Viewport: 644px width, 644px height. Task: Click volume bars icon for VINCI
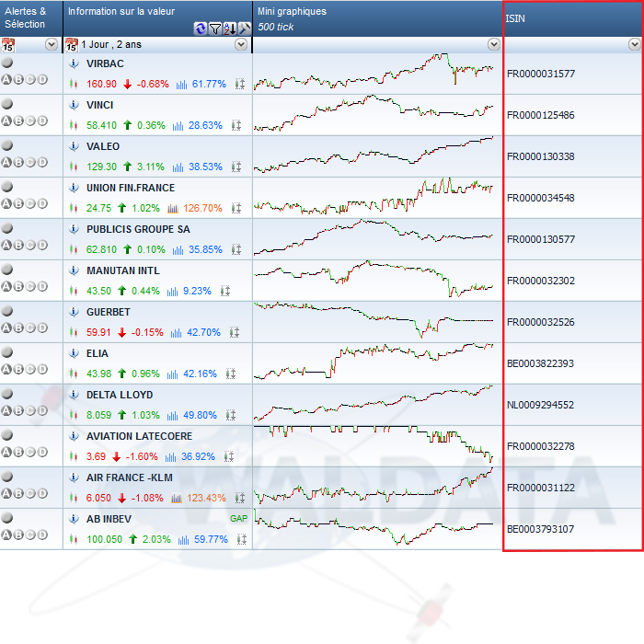[178, 126]
